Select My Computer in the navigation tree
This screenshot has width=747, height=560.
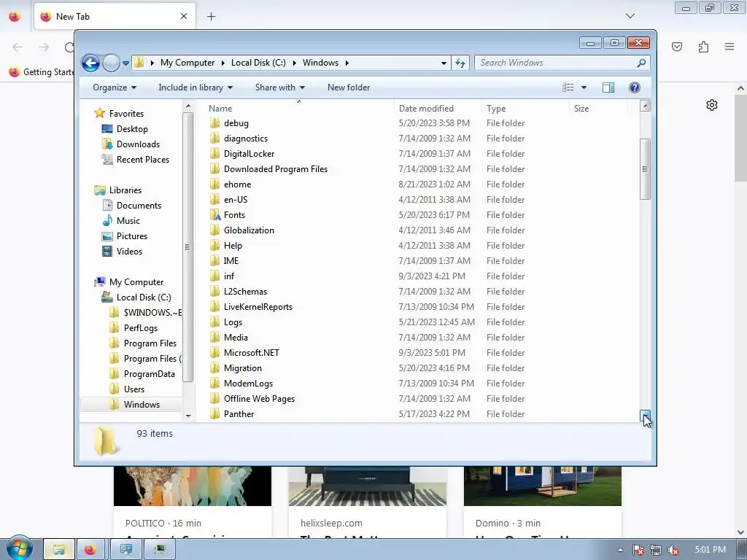[x=136, y=282]
